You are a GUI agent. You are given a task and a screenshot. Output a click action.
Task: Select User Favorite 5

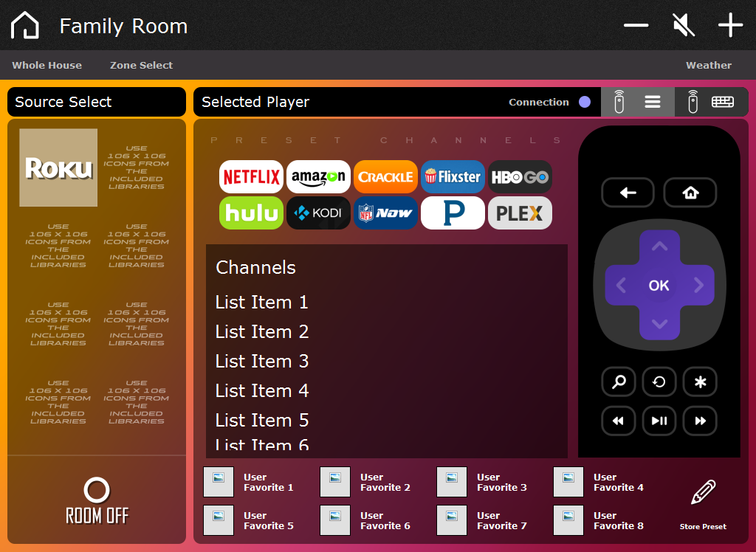point(249,520)
